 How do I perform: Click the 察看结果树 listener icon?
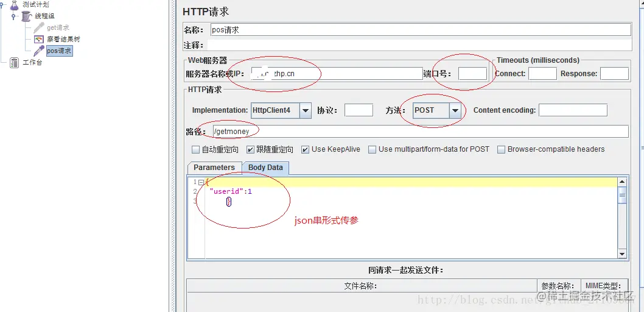39,40
